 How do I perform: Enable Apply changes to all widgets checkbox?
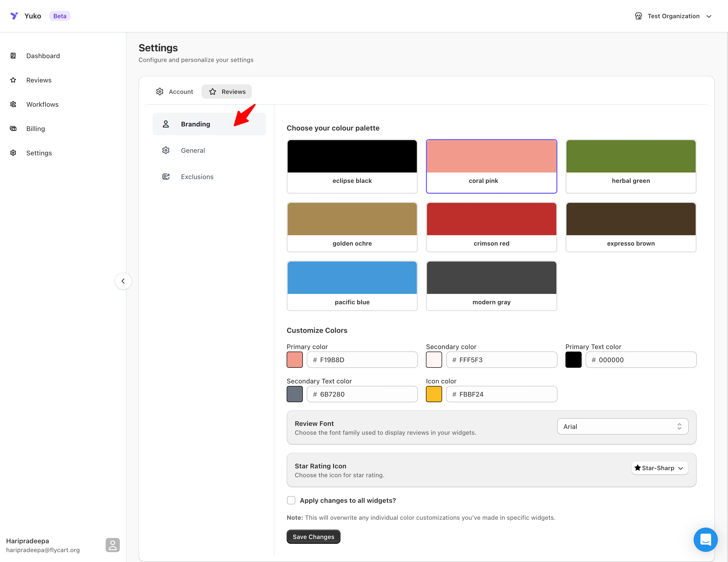(x=291, y=500)
